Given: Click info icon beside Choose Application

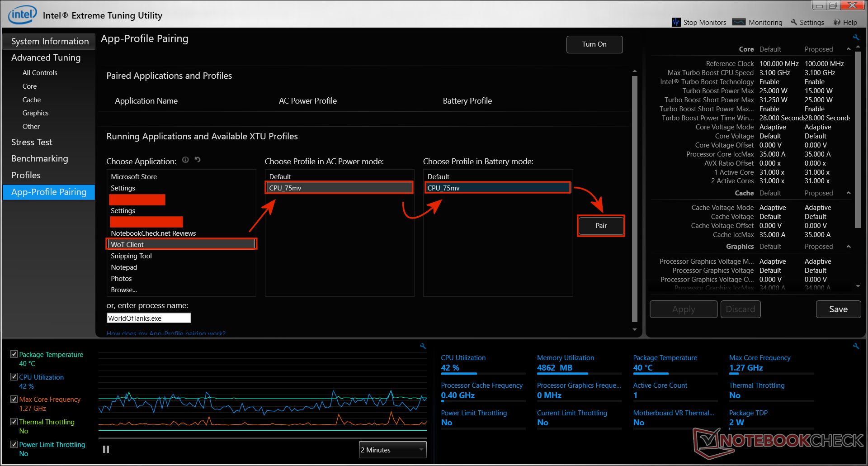Looking at the screenshot, I should (185, 160).
